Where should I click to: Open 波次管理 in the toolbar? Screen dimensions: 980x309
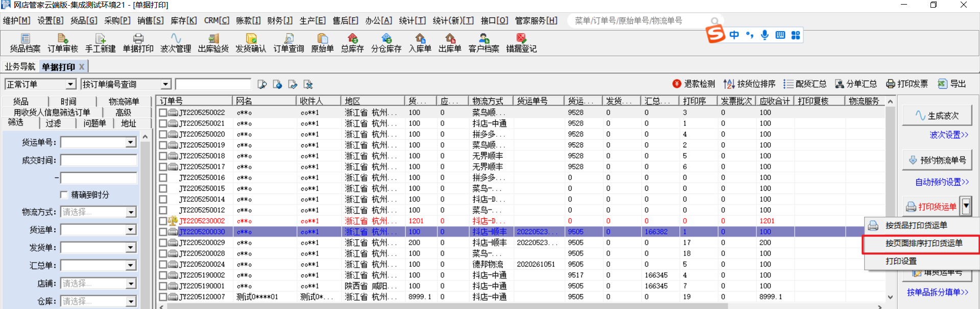176,43
